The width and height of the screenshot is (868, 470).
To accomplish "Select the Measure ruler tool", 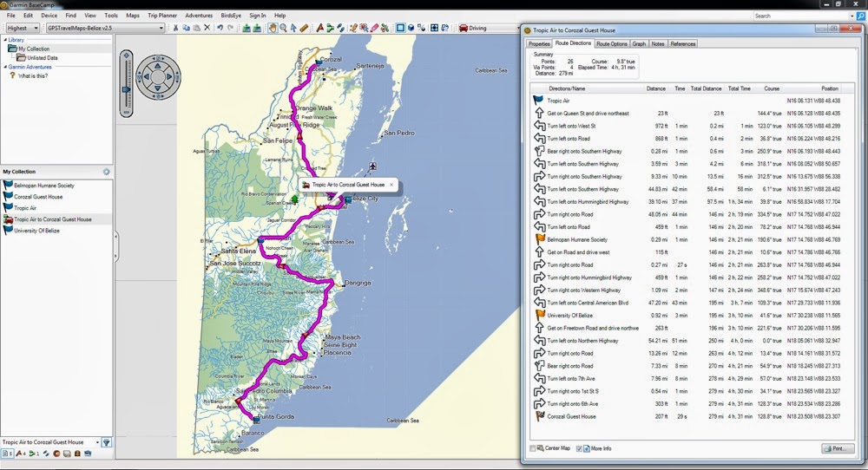I will click(304, 28).
